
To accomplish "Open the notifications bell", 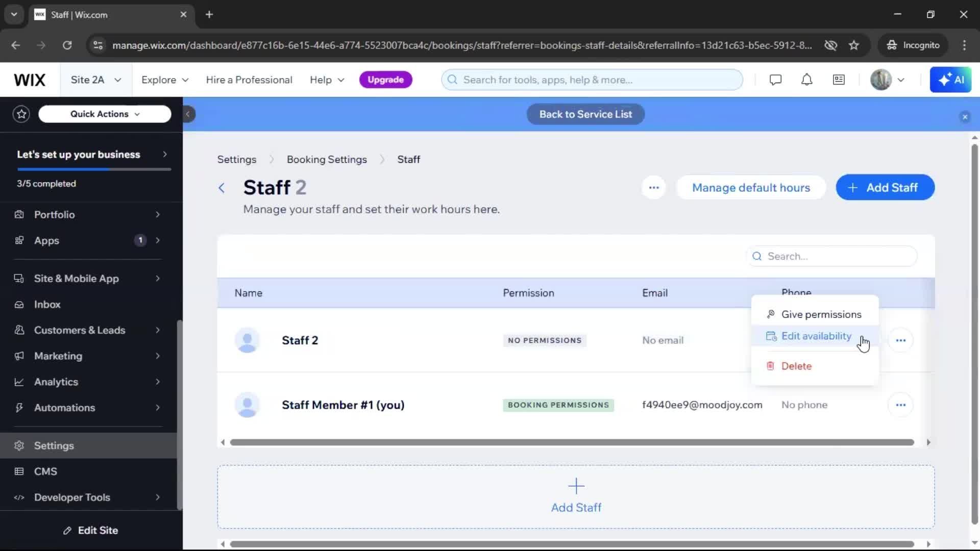I will (806, 80).
